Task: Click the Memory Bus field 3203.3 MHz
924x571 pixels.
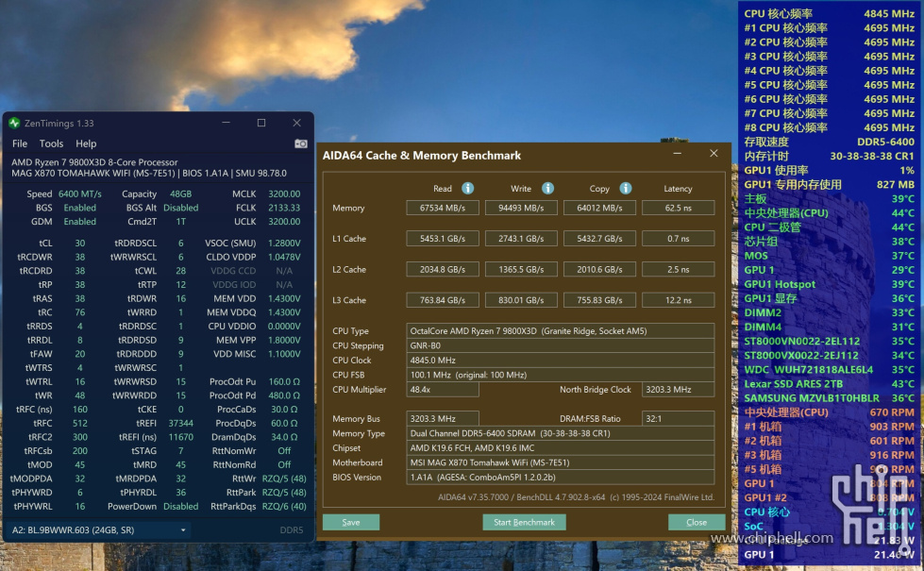Action: click(443, 419)
